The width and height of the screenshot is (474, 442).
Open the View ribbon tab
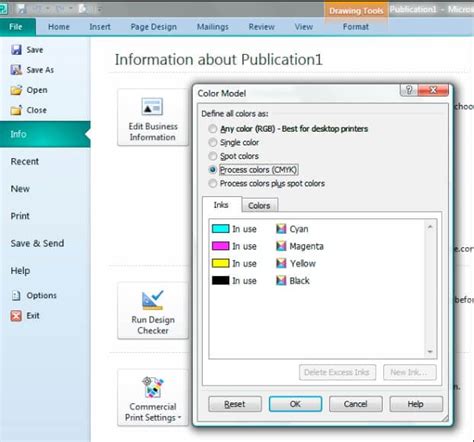(x=304, y=27)
